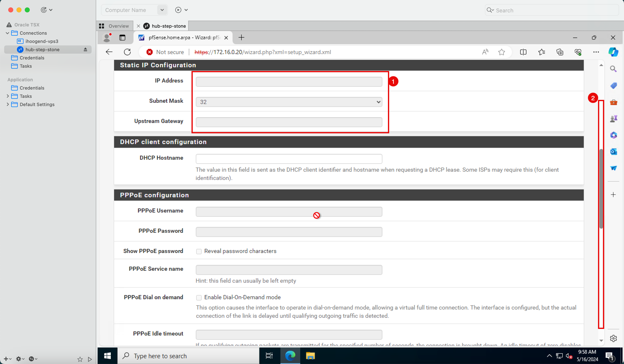Expand the Connections tree node
The image size is (624, 364).
tap(7, 33)
